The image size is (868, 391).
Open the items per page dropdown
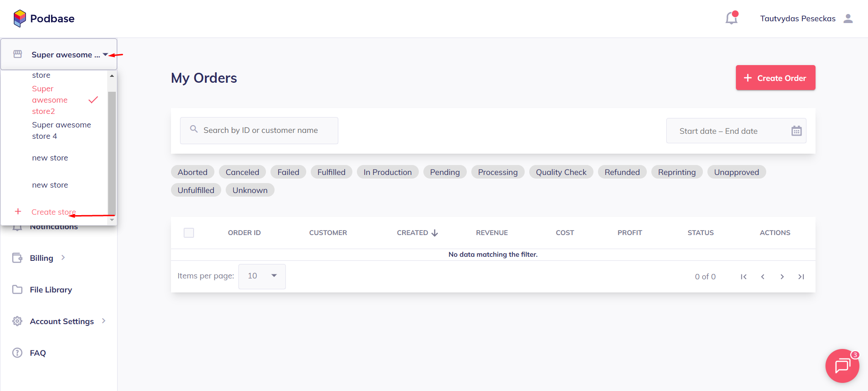point(262,276)
